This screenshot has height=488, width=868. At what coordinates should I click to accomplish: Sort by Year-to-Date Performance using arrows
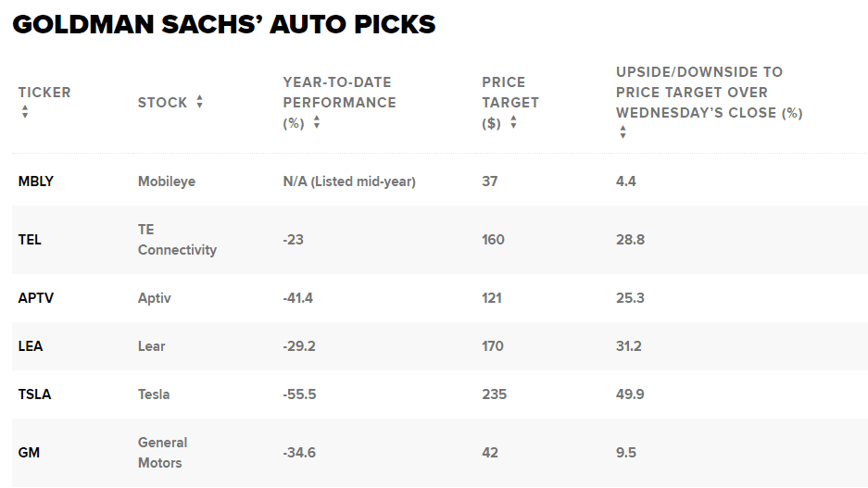pos(317,122)
